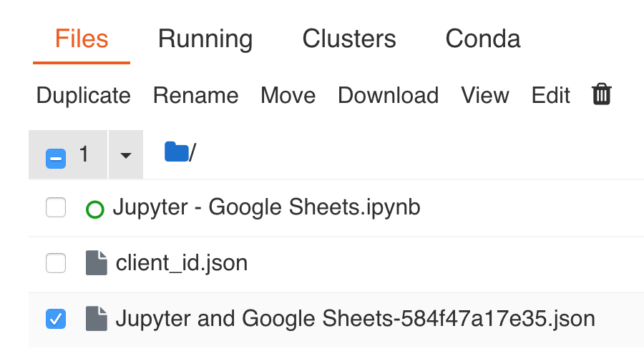Open Jupyter - Google Sheets.ipynb notebook link
The image size is (644, 356).
267,207
